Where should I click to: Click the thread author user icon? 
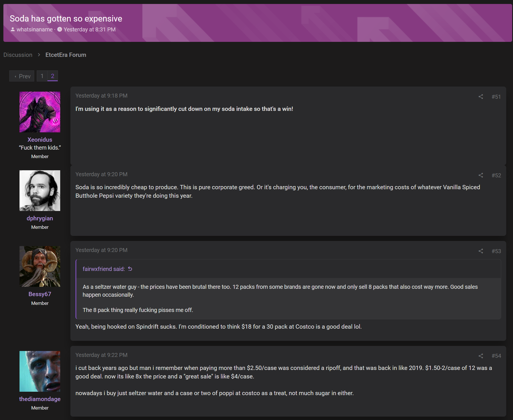point(13,29)
